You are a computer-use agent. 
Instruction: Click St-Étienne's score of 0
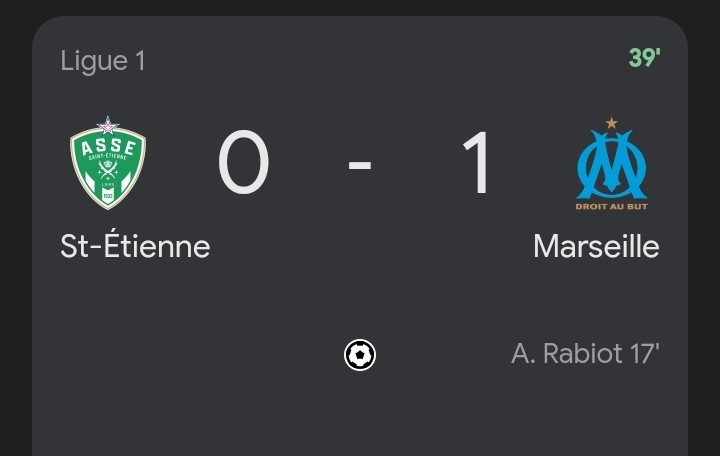(243, 162)
